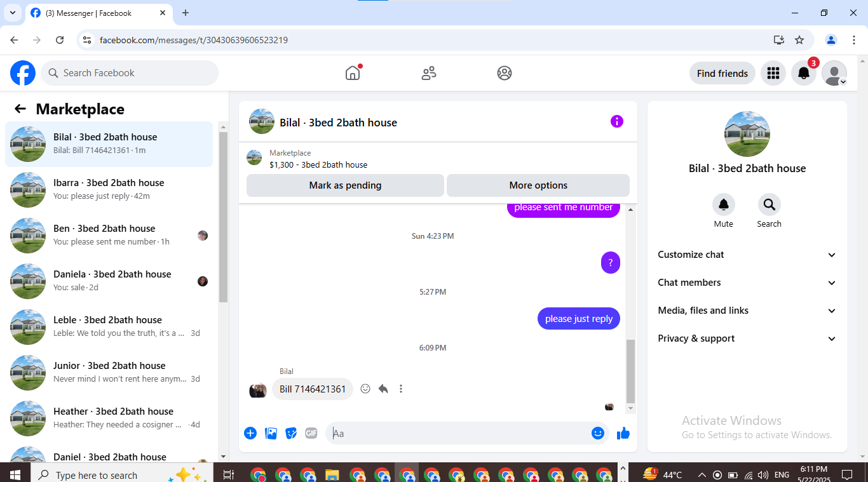Viewport: 868px width, 482px height.
Task: Open the emoji picker in message box
Action: [598, 433]
